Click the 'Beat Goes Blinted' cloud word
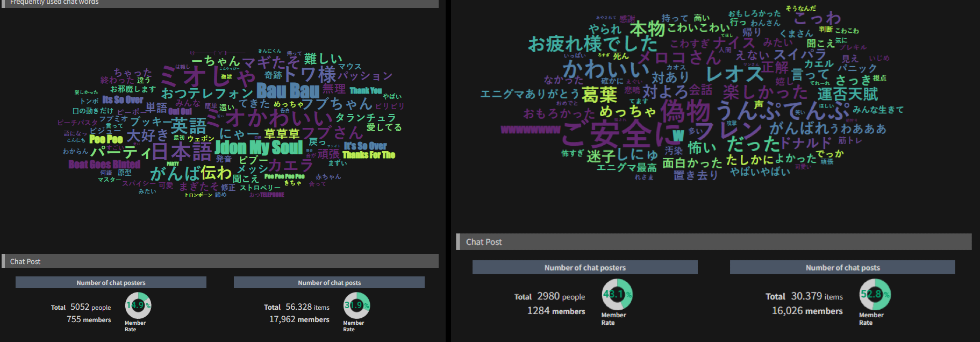 pyautogui.click(x=104, y=165)
